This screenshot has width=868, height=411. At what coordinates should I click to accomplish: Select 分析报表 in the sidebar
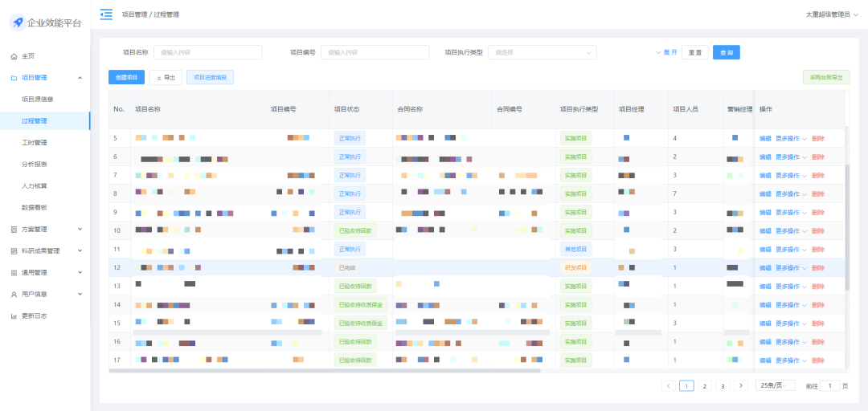(35, 165)
